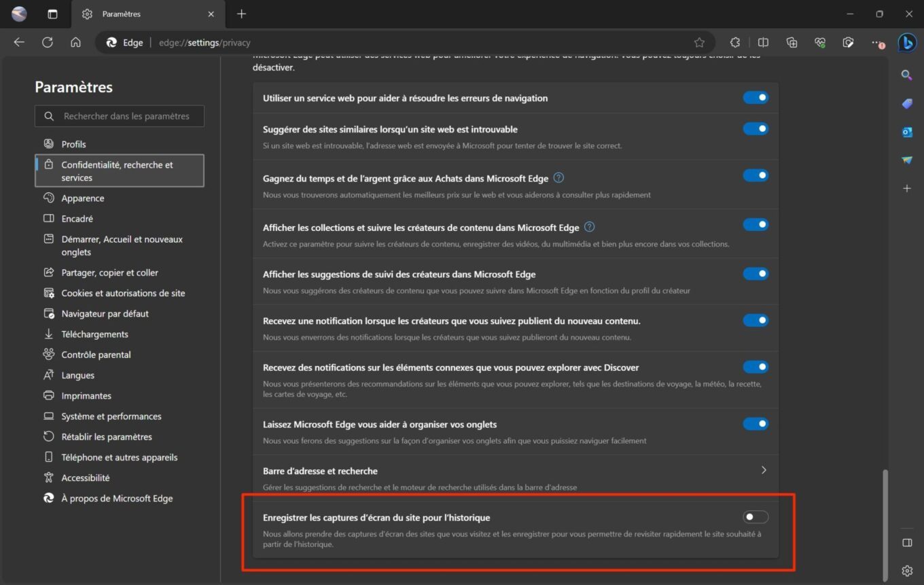This screenshot has height=585, width=924.
Task: Click help icon next to Achats option
Action: [x=558, y=178]
